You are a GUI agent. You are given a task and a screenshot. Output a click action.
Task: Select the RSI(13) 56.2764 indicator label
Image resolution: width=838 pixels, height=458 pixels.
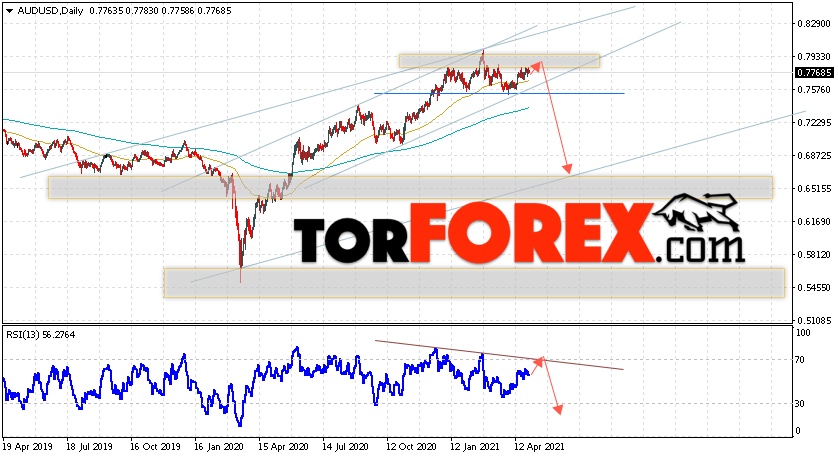coord(41,335)
